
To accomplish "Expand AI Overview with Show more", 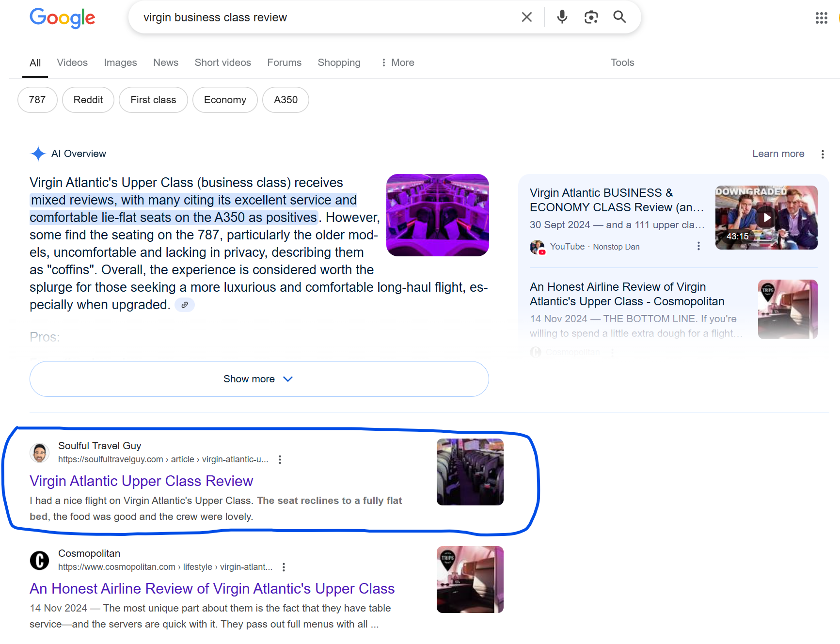I will pyautogui.click(x=259, y=379).
